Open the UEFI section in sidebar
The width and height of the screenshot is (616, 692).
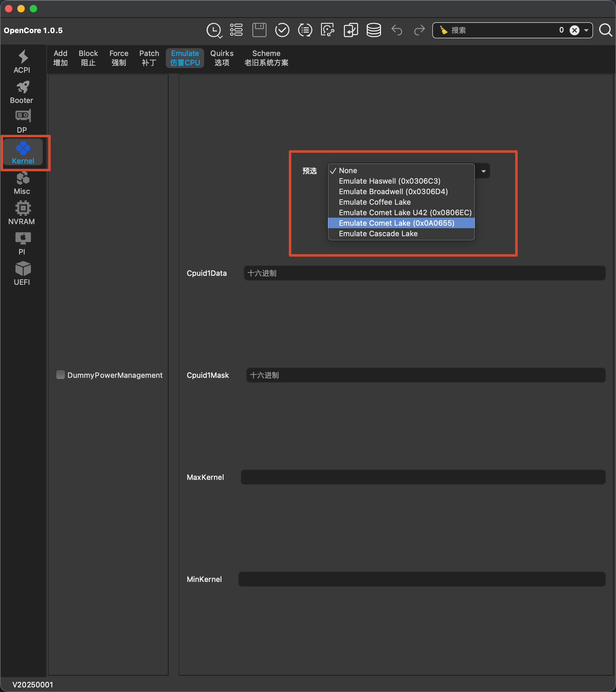pos(22,274)
